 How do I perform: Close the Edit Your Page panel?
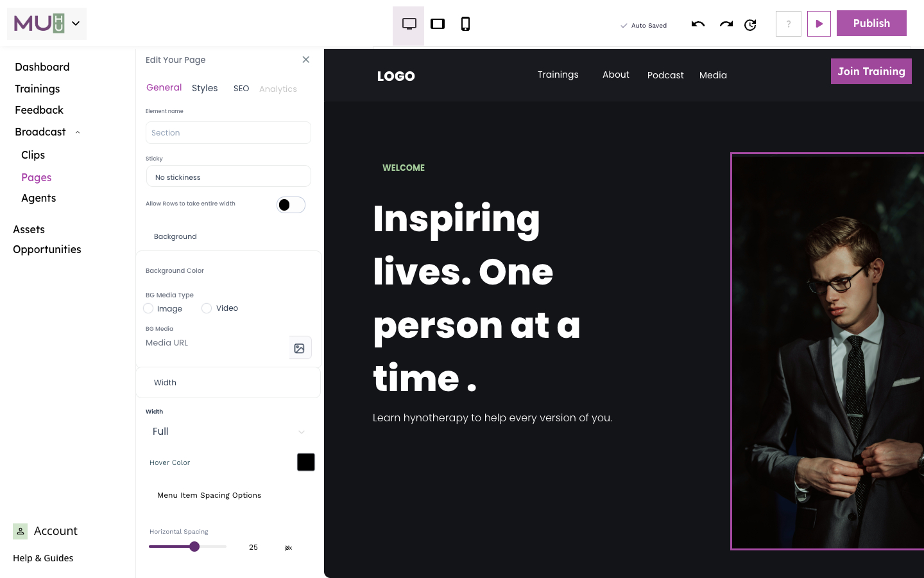[x=306, y=60]
